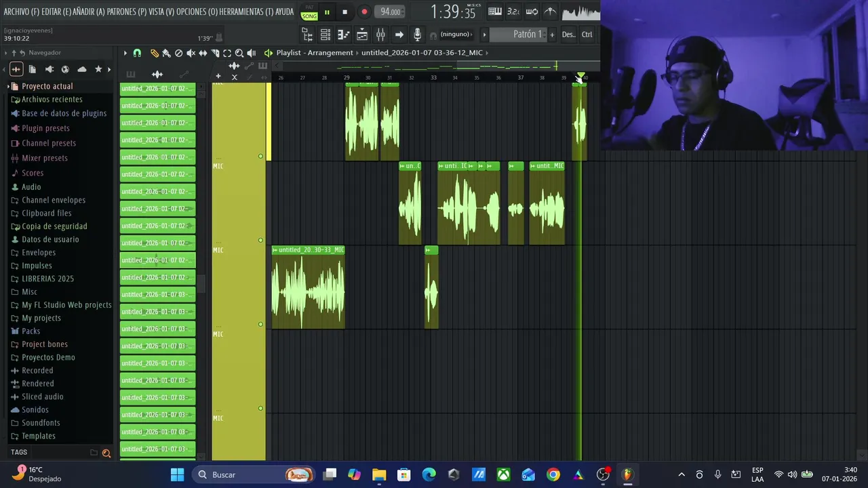Click the pause playback button
The image size is (868, 488).
(x=327, y=12)
